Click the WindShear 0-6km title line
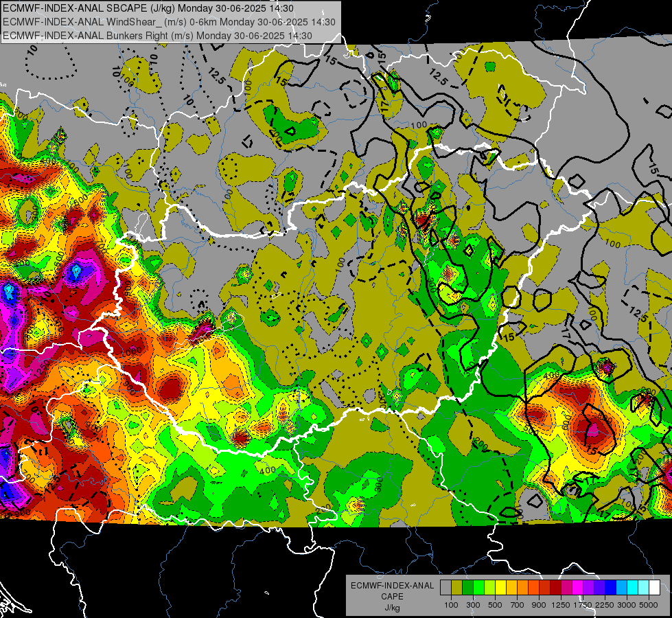The image size is (672, 618). (169, 22)
